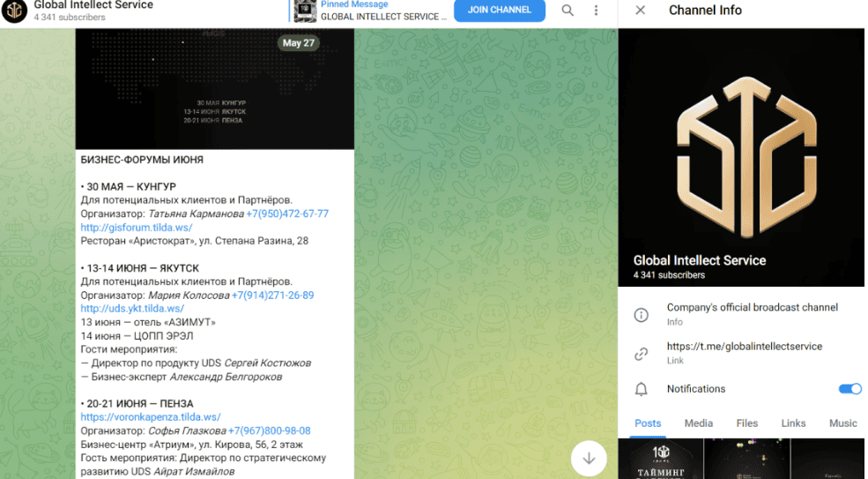Viewport: 868px width, 479px height.
Task: Open the ТАЙМИНГ post thumbnail in Posts
Action: pyautogui.click(x=661, y=459)
